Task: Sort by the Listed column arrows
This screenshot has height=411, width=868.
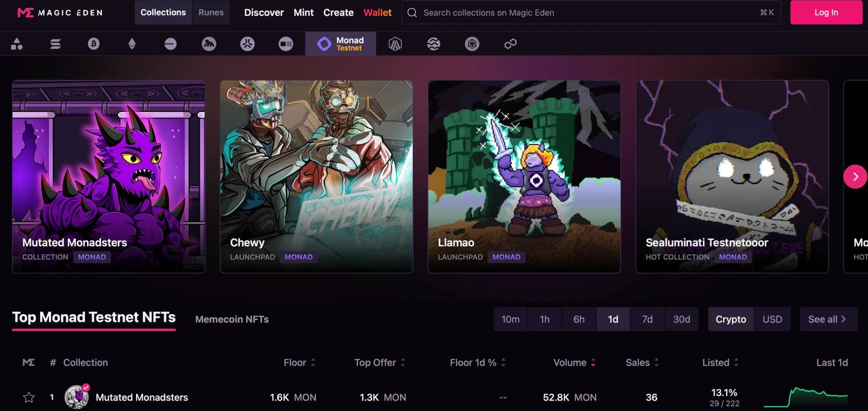Action: (x=736, y=363)
